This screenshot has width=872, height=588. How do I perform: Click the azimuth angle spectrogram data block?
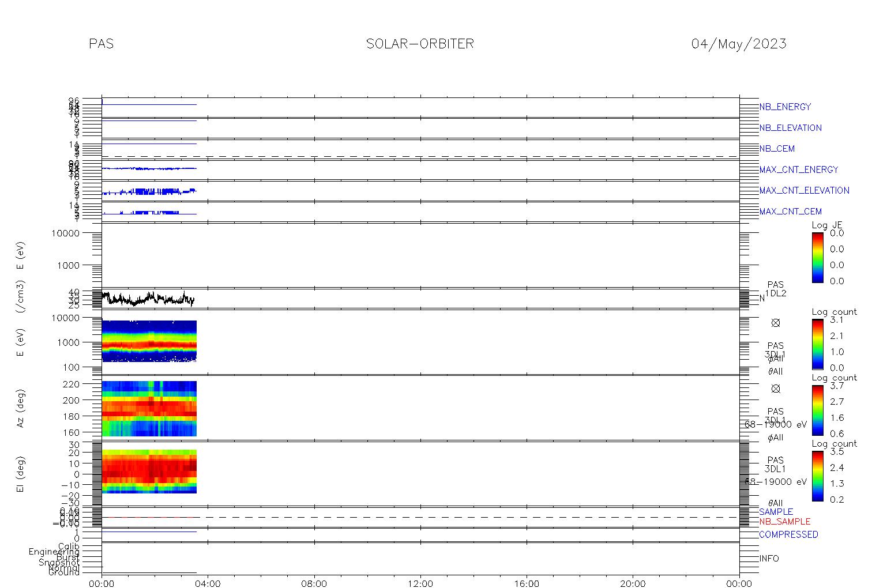pos(149,409)
